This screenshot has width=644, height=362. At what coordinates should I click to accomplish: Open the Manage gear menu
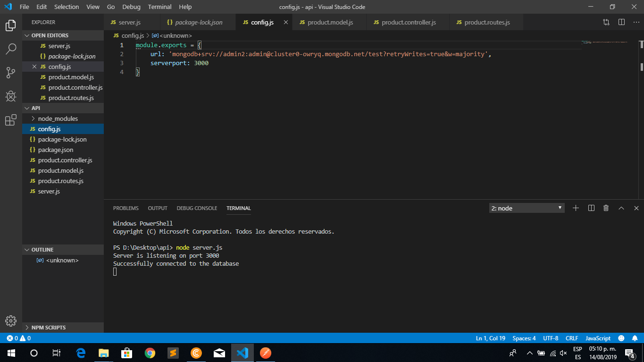[x=11, y=321]
